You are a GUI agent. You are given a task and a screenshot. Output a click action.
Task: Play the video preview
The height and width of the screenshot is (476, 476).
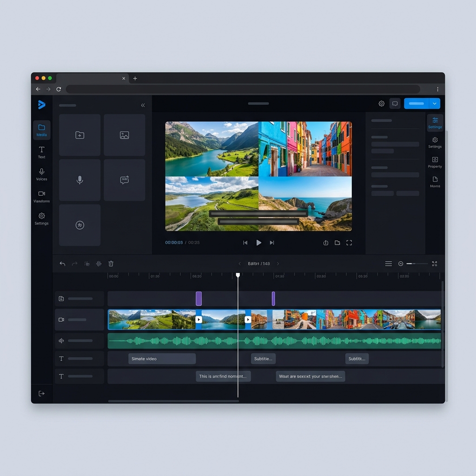click(x=258, y=243)
